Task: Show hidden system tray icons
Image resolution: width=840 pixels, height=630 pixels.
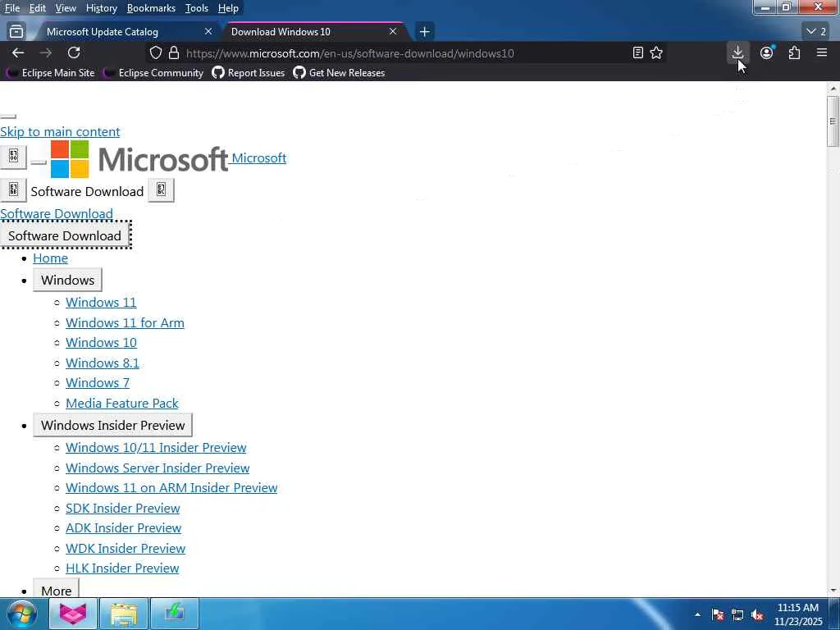Action: pyautogui.click(x=697, y=614)
